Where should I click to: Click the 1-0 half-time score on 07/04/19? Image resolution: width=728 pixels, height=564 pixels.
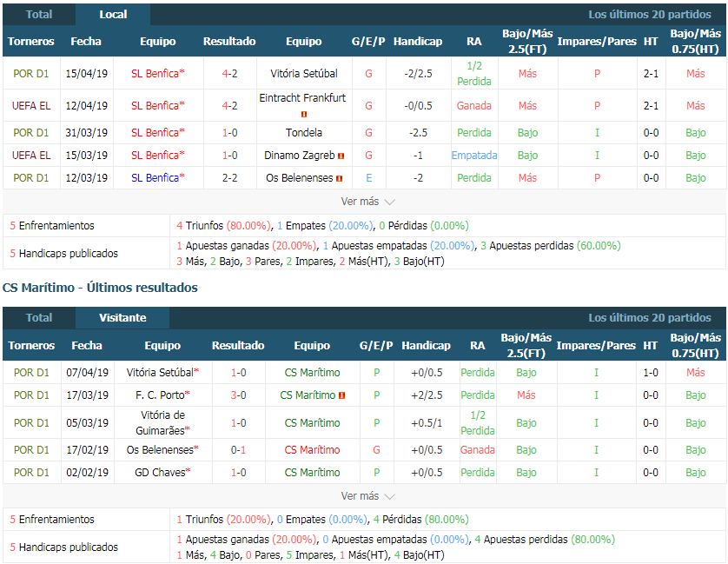[x=650, y=373]
